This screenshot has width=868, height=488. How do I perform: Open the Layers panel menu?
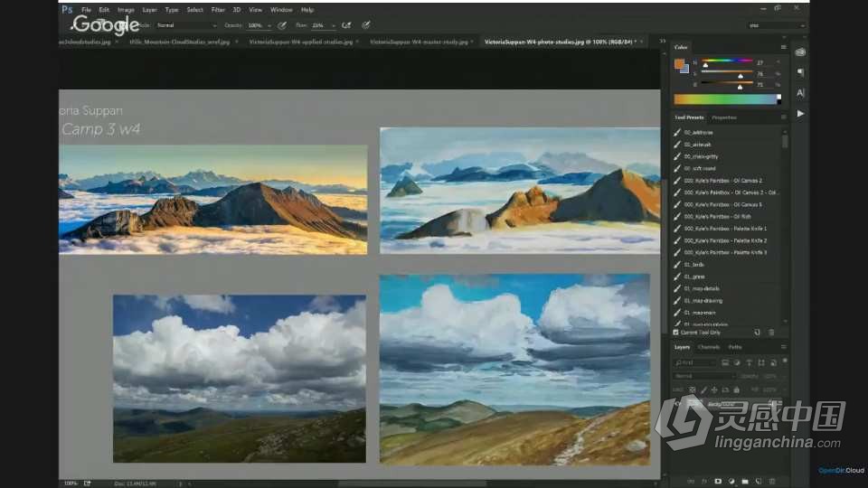point(783,347)
